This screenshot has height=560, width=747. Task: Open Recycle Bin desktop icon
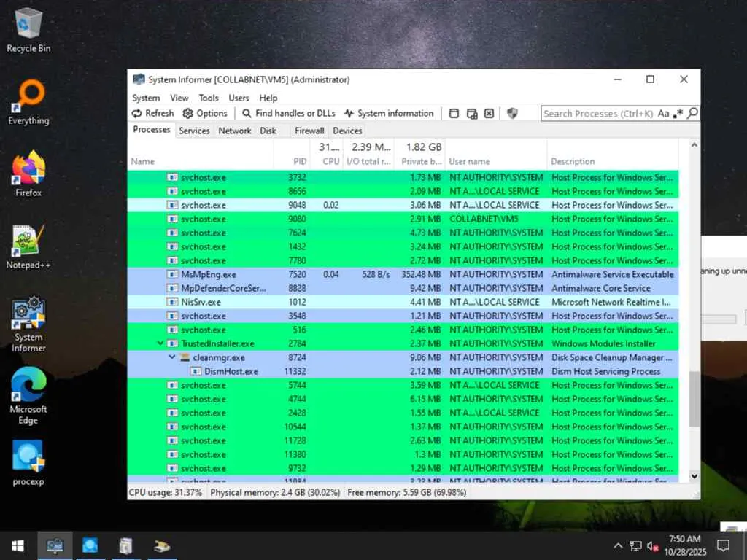pyautogui.click(x=28, y=31)
